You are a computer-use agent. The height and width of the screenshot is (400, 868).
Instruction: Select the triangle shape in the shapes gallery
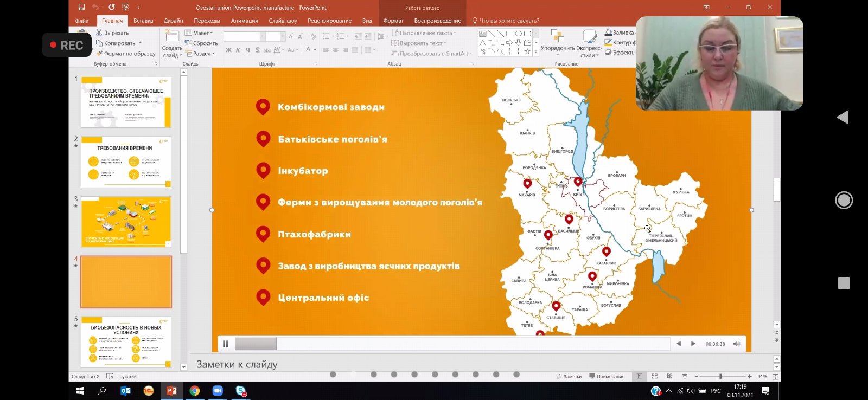point(482,42)
